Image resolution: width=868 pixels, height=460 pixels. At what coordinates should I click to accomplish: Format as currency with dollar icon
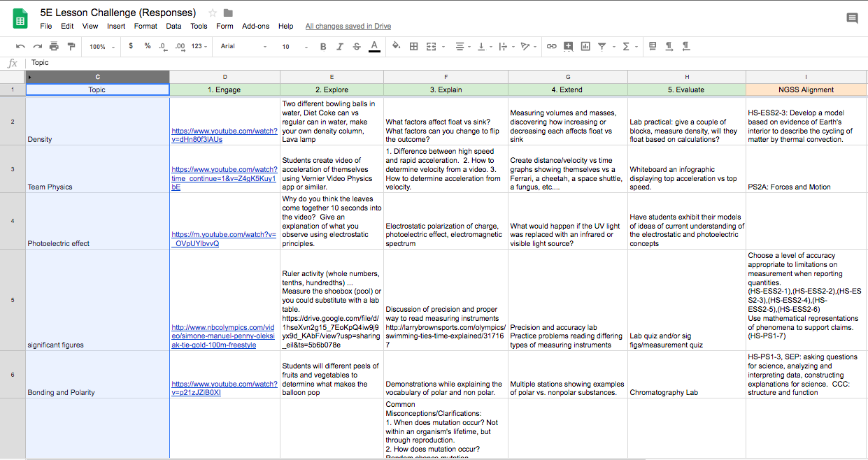pos(131,46)
